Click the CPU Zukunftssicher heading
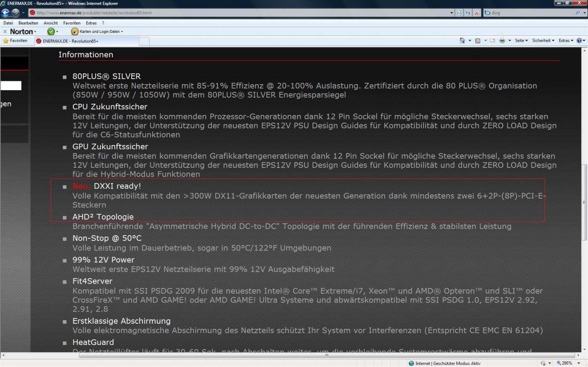The height and width of the screenshot is (367, 588). [109, 107]
